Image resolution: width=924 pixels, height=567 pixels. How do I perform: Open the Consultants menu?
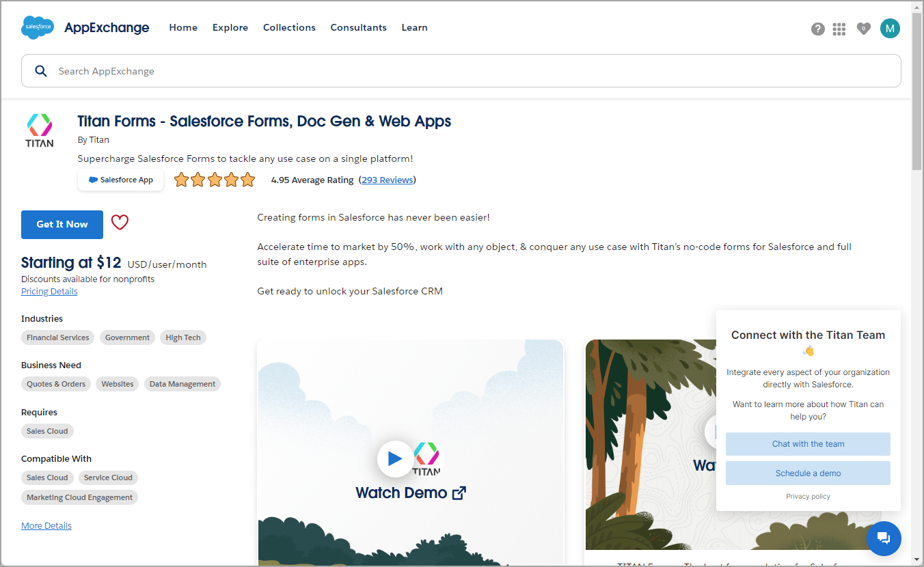point(358,28)
